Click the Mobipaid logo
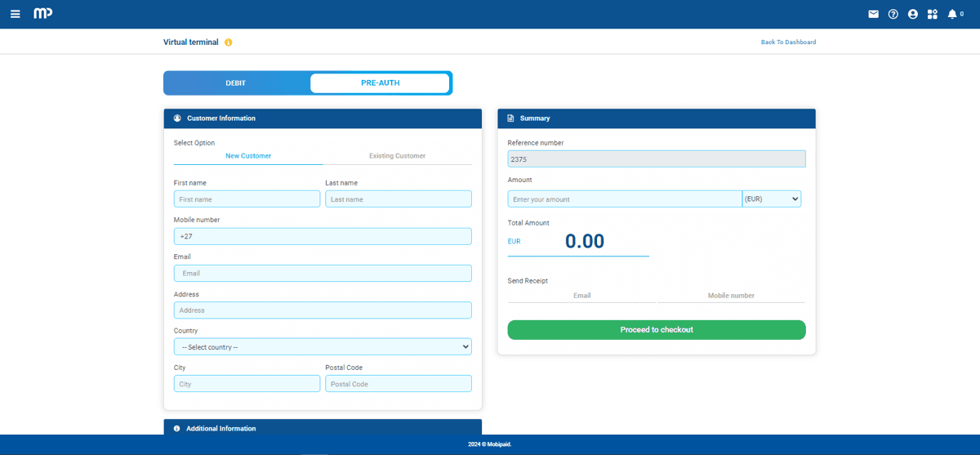The image size is (980, 455). (42, 14)
